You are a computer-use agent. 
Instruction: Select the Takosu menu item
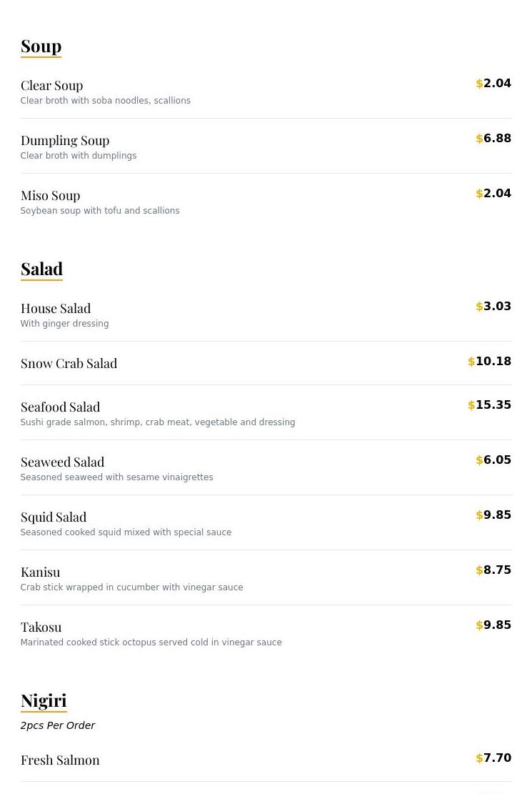tap(266, 633)
